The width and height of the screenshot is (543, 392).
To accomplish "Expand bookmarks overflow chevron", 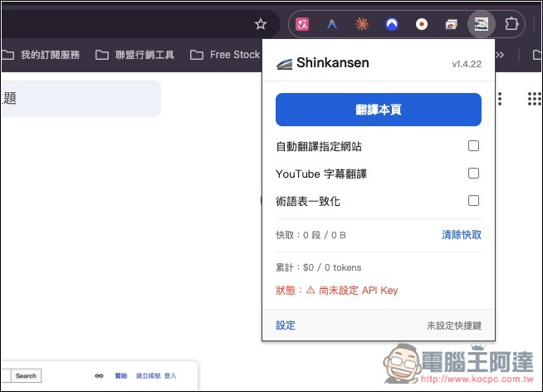I will coord(500,55).
